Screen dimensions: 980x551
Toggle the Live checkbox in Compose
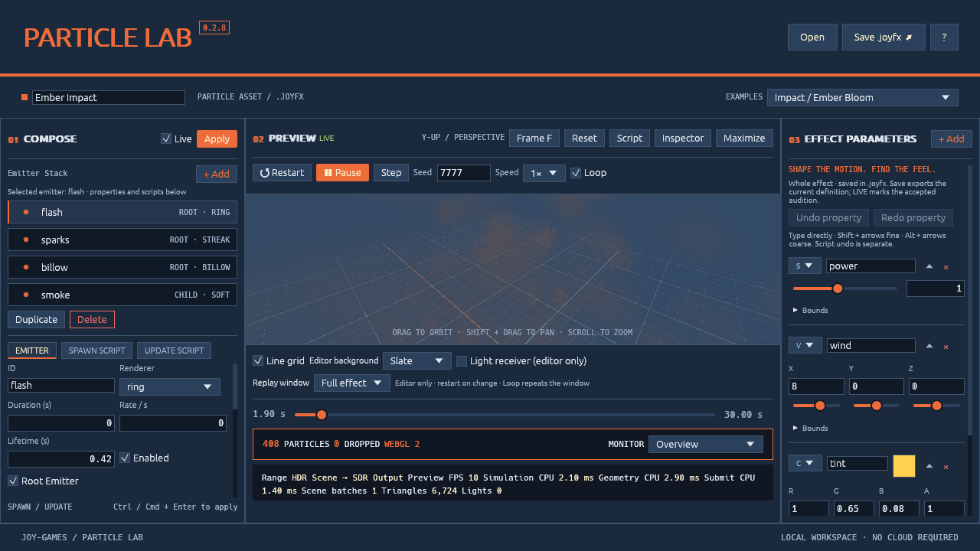(x=166, y=139)
